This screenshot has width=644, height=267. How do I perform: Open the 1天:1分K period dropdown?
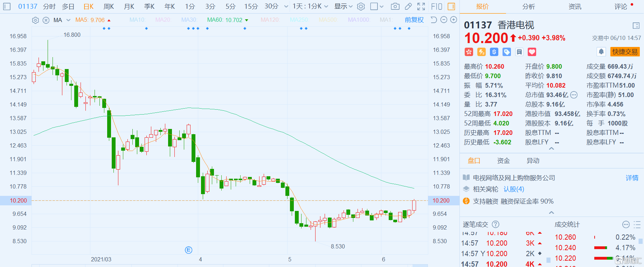(x=310, y=6)
